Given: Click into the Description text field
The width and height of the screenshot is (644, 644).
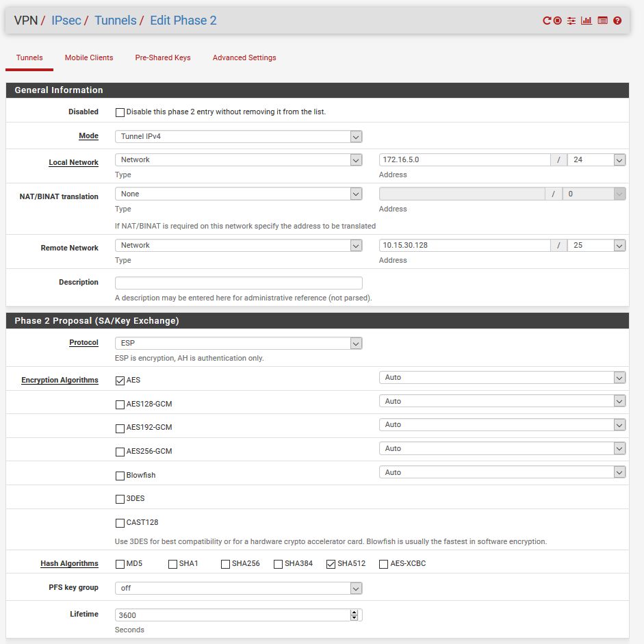Looking at the screenshot, I should point(238,283).
